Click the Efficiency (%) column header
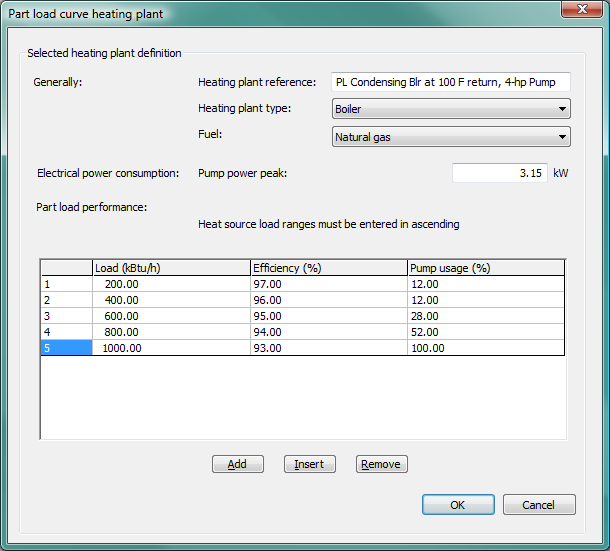 (328, 268)
